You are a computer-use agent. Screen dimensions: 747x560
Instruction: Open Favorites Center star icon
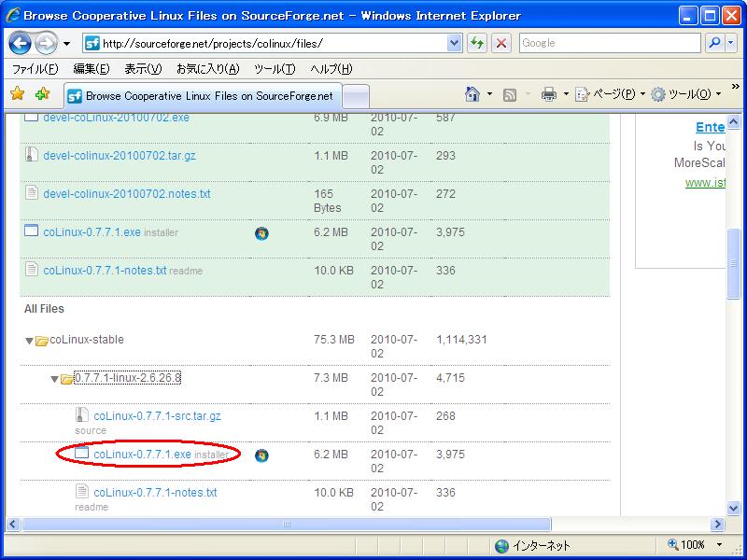(17, 93)
